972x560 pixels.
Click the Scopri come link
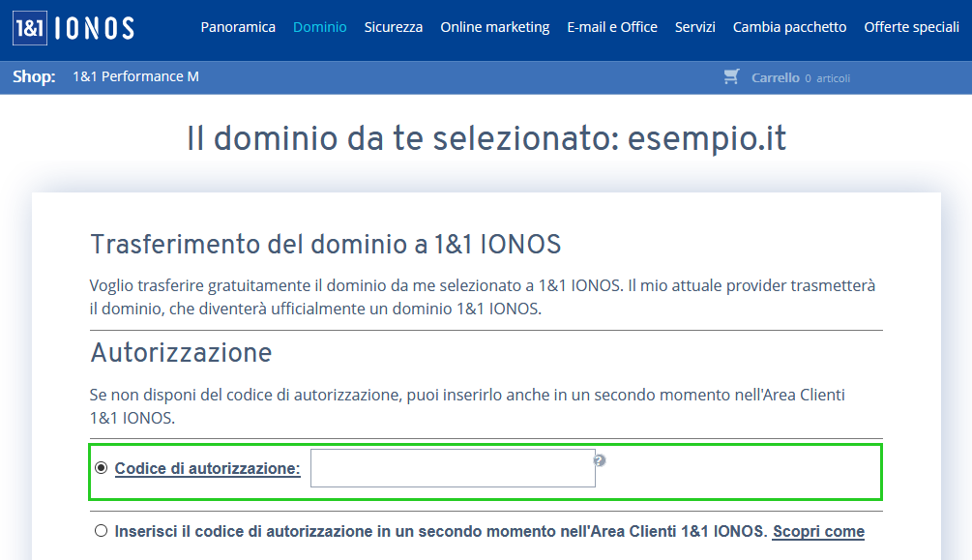click(x=818, y=532)
